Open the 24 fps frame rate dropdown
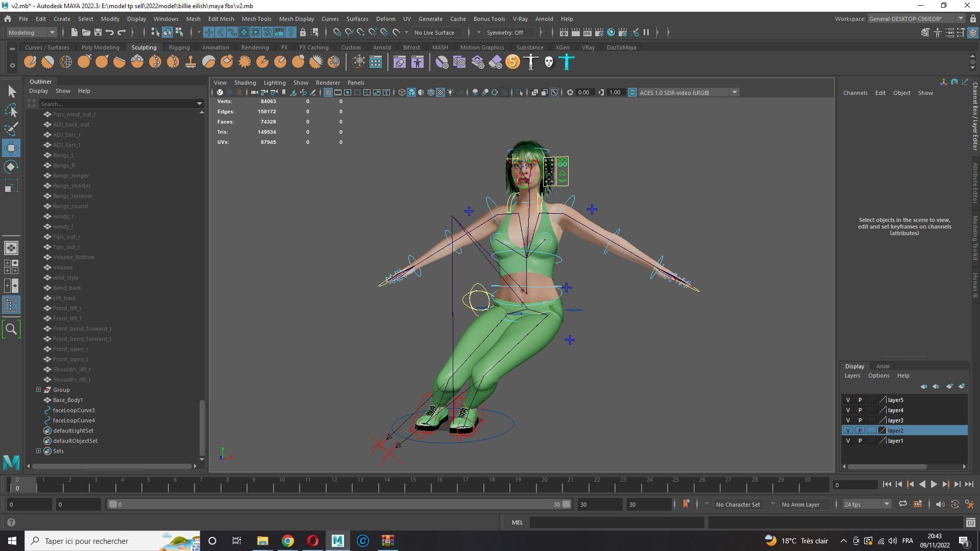 pos(866,504)
